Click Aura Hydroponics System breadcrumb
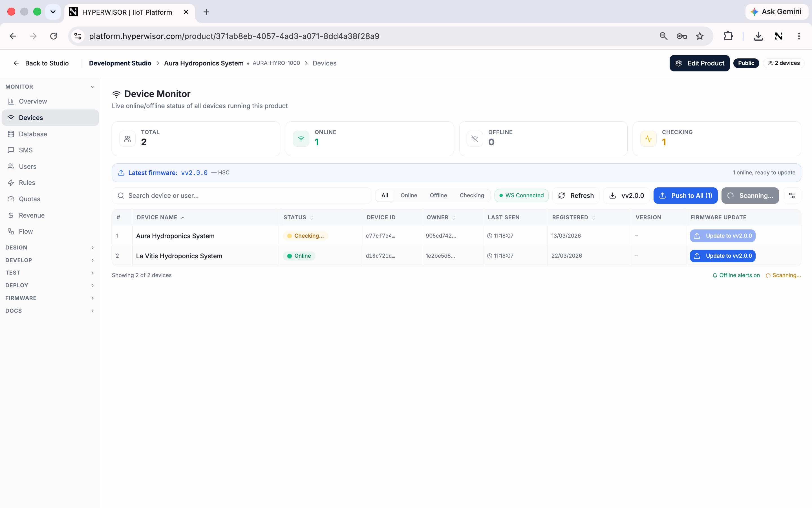Viewport: 812px width, 508px height. point(204,63)
